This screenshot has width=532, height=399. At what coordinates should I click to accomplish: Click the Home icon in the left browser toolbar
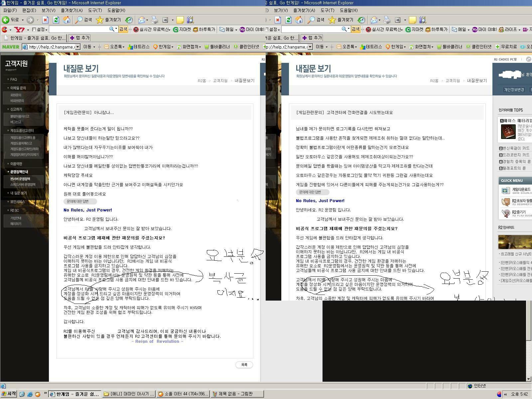tap(67, 20)
